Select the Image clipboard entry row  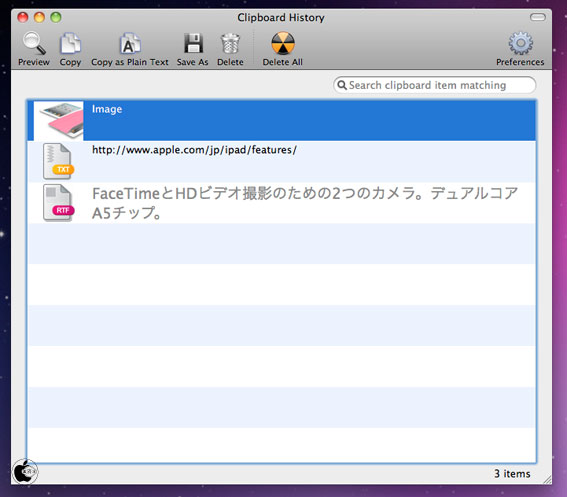click(282, 120)
